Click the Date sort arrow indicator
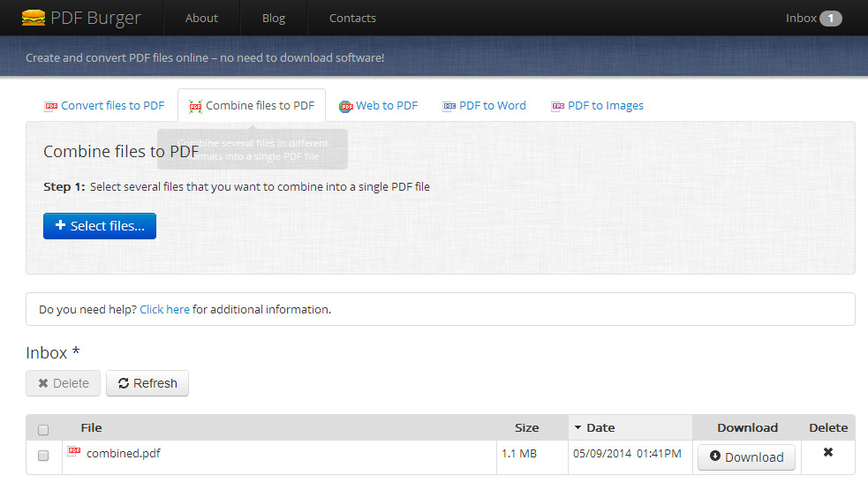Screen dimensions: 868x483 pyautogui.click(x=577, y=427)
